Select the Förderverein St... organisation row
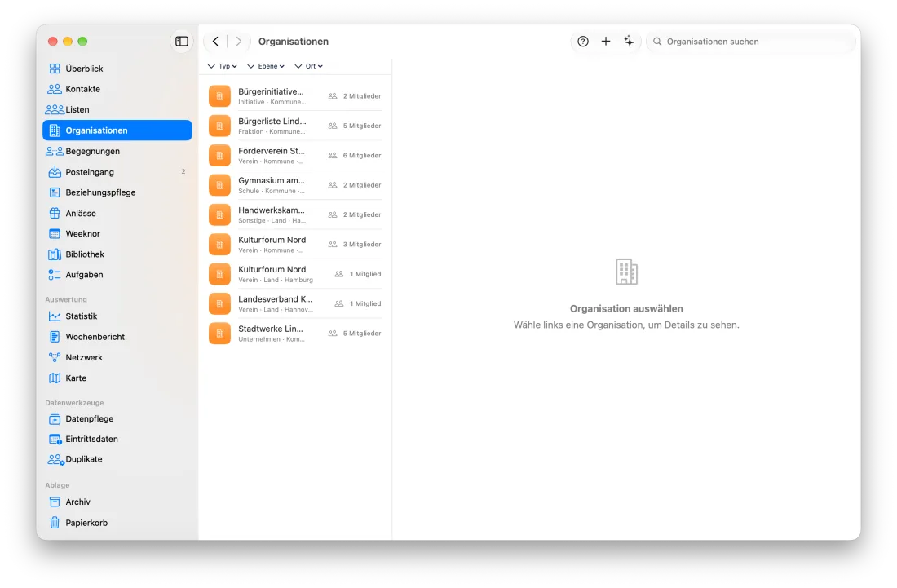897x588 pixels. 294,156
